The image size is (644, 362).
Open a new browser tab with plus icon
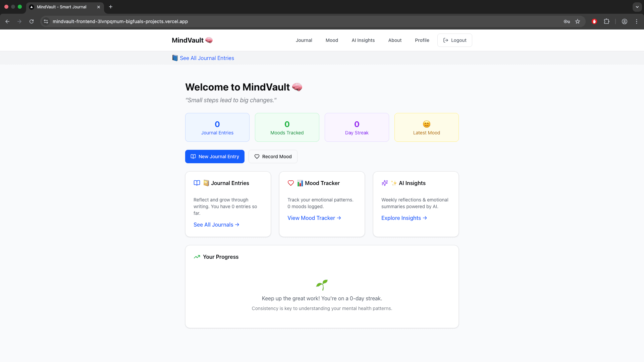[x=111, y=7]
